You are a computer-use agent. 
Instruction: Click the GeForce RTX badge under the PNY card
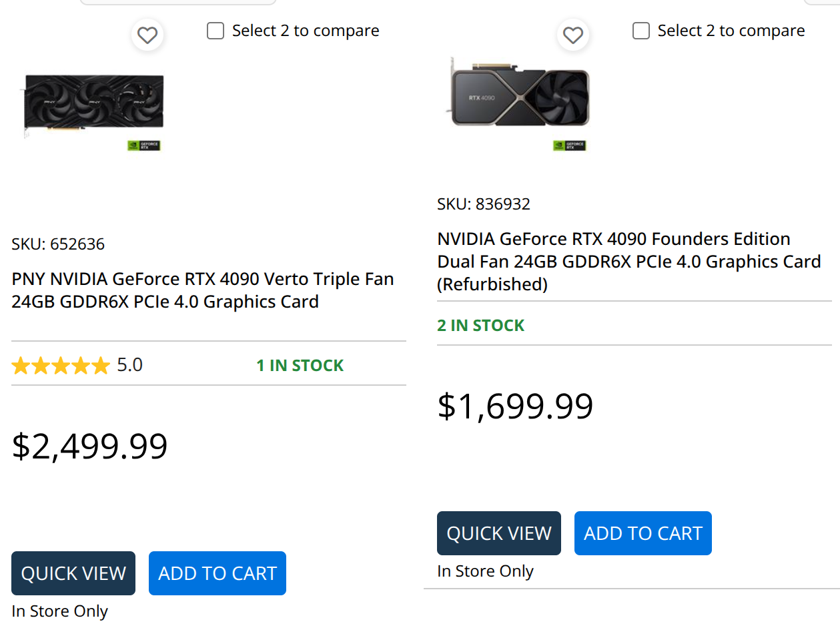[144, 145]
